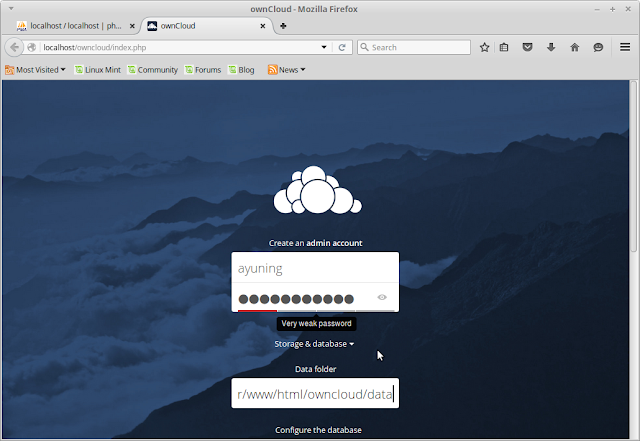Click the page vertical scrollbar

pyautogui.click(x=633, y=167)
